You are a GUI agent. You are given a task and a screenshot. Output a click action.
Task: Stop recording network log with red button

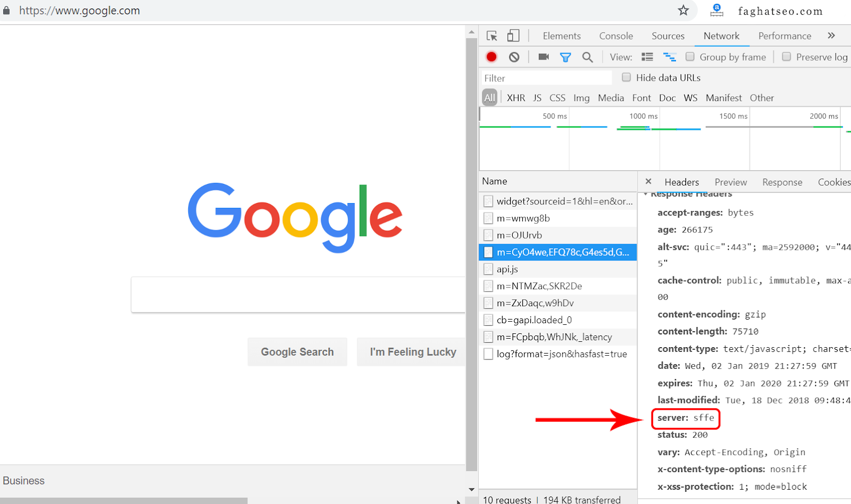(491, 57)
